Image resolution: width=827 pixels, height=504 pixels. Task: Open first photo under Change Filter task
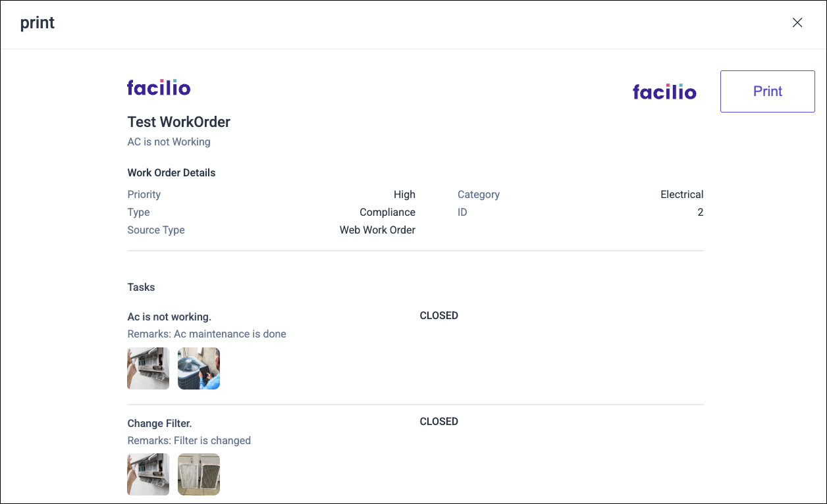[148, 474]
